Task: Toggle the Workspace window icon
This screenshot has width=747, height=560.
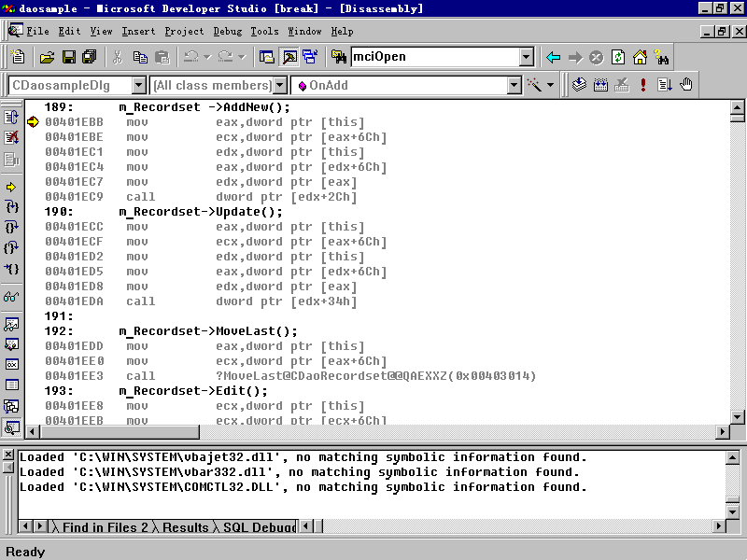Action: 267,57
